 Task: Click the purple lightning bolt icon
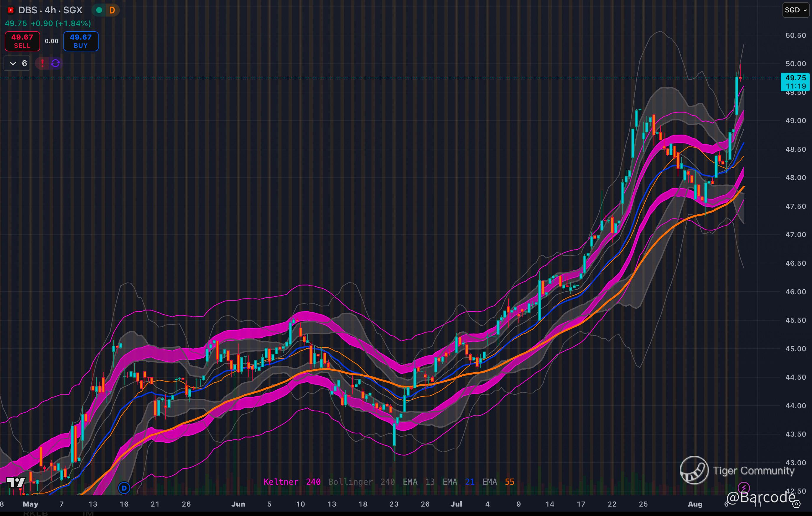744,487
